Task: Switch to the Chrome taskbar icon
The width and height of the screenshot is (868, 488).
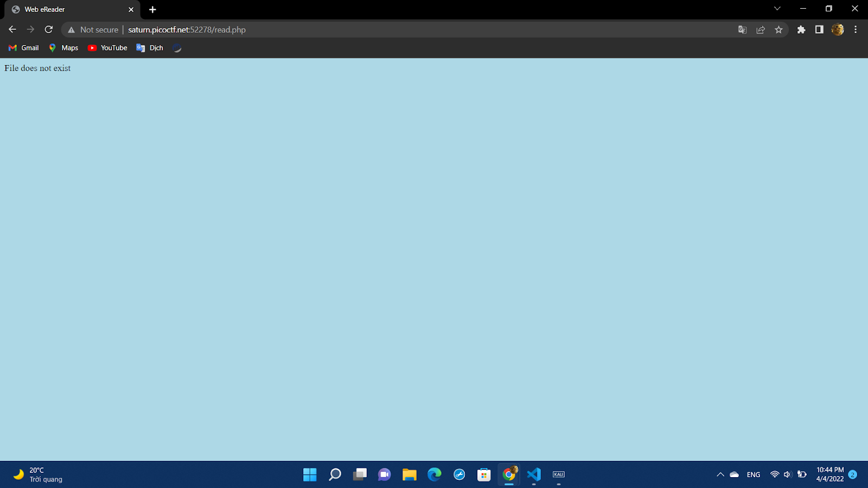Action: 509,474
